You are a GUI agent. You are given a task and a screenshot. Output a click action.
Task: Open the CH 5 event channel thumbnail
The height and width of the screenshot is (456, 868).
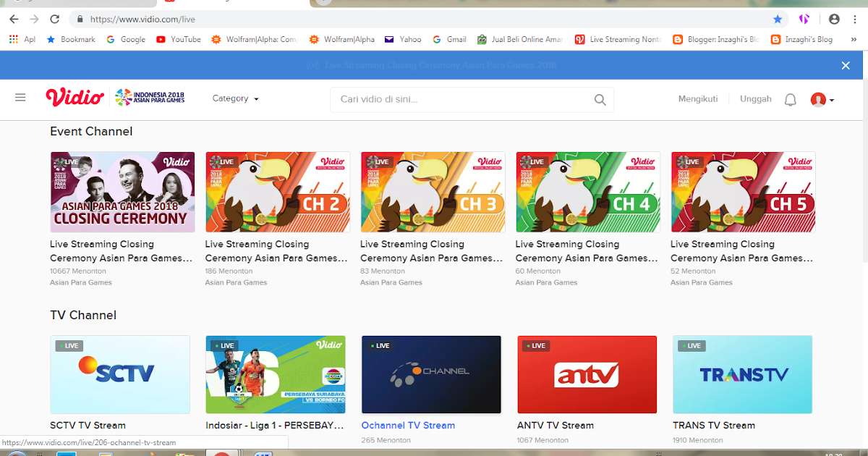tap(743, 192)
